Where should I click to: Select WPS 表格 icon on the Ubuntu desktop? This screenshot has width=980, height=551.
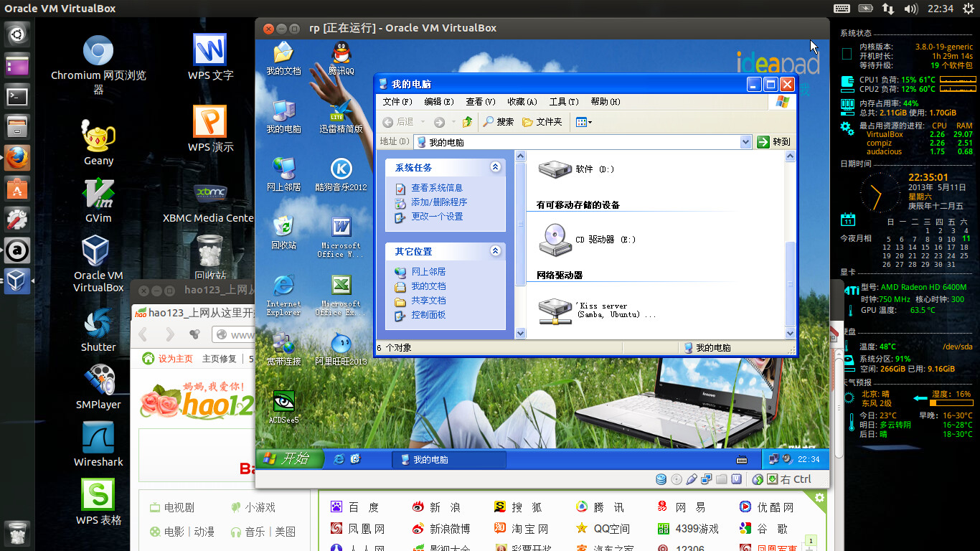pos(98,502)
